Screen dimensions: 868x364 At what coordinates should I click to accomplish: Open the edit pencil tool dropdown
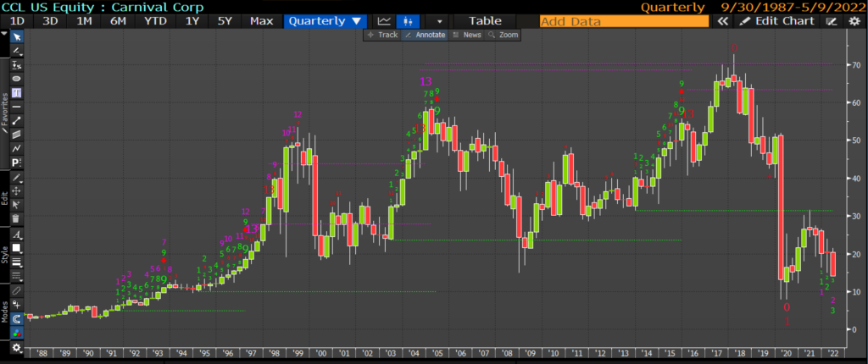point(17,178)
